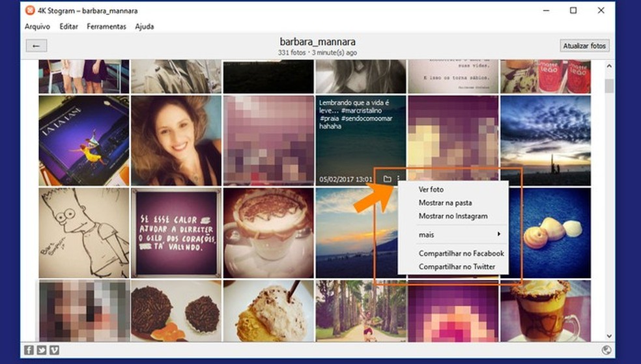This screenshot has height=364, width=641.
Task: Open the Ferramentas menu
Action: (x=106, y=27)
